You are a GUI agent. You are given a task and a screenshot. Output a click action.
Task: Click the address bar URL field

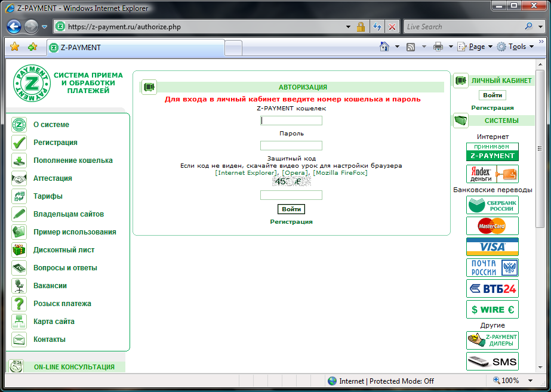(202, 27)
